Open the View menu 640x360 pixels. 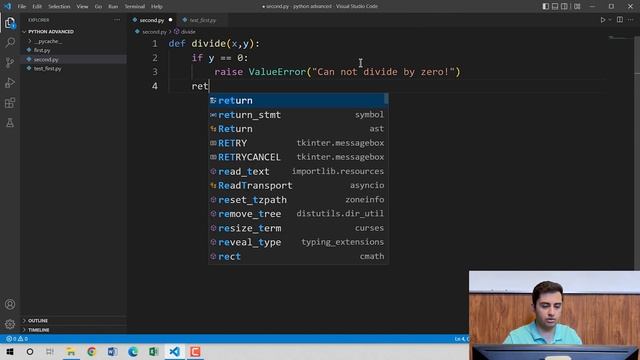coord(82,7)
